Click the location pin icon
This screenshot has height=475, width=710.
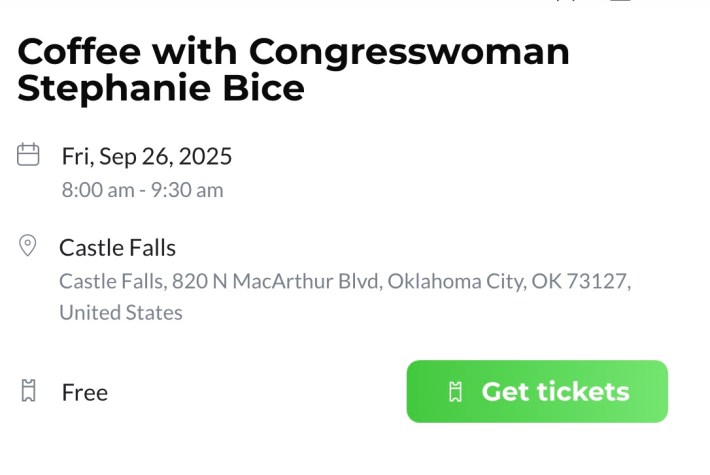[28, 245]
